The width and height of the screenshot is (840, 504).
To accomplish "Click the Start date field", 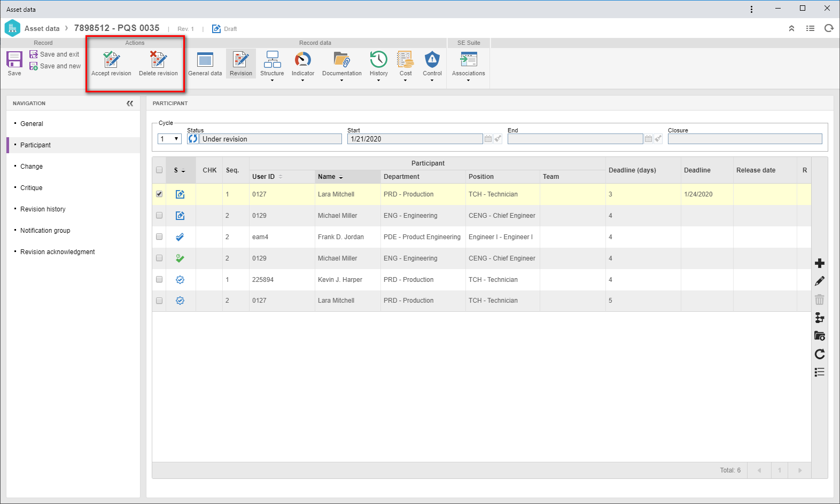I will coord(415,139).
